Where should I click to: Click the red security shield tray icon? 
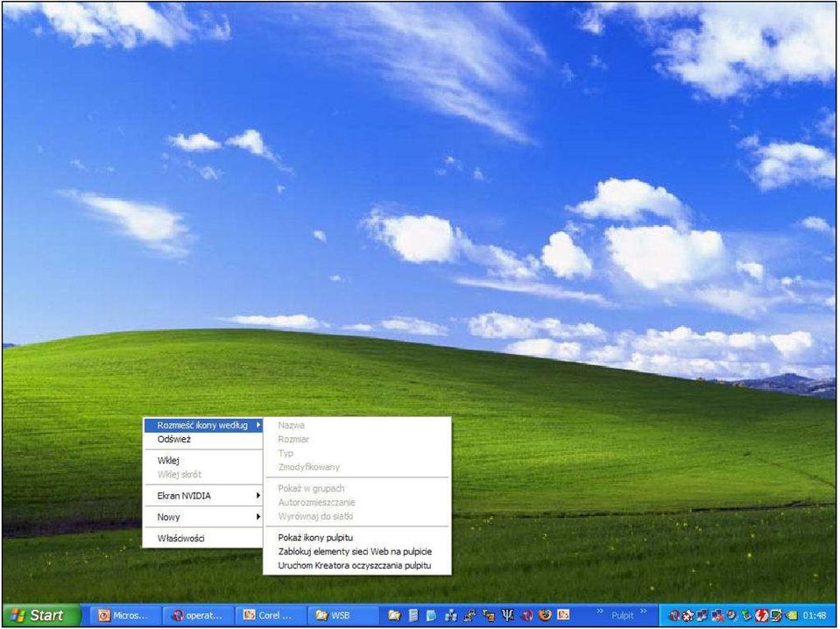(688, 616)
